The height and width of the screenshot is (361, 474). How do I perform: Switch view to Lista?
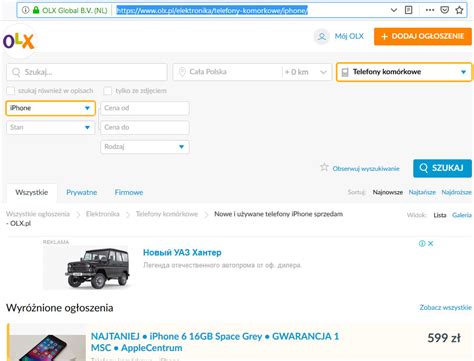point(440,215)
